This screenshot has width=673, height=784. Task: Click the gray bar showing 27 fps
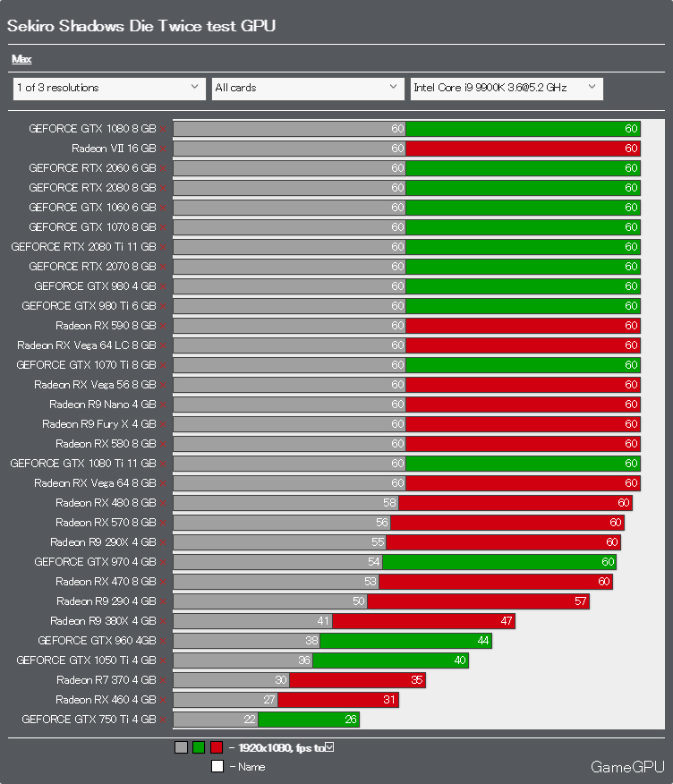[x=226, y=700]
